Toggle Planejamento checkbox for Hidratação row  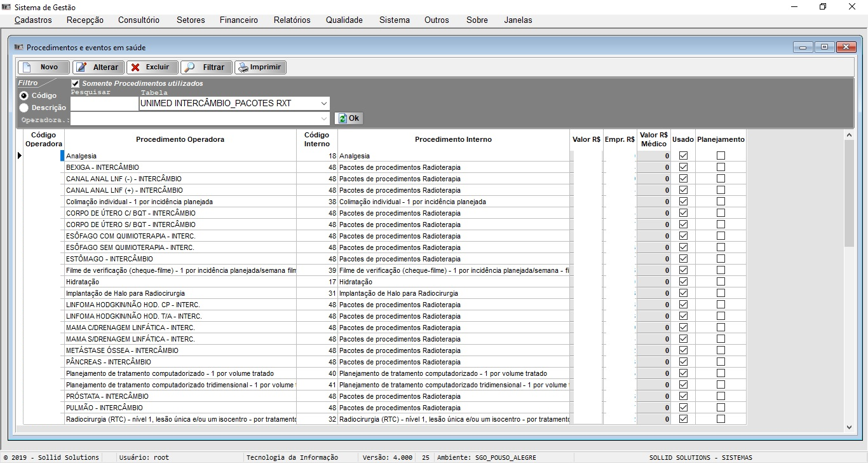(721, 282)
